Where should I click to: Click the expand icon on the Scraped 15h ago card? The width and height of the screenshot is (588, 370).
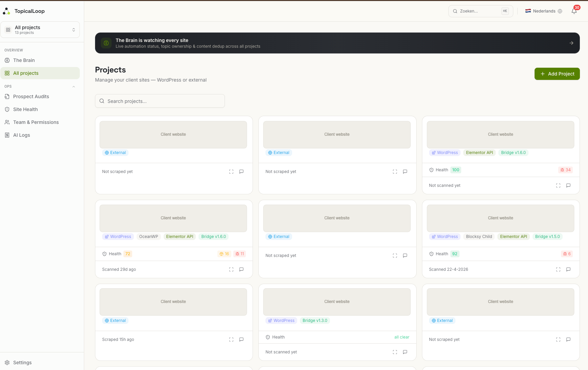[231, 340]
